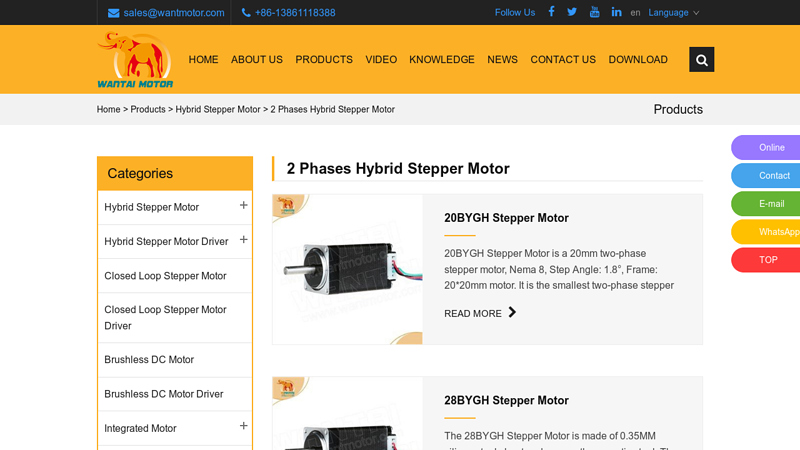Image resolution: width=800 pixels, height=450 pixels.
Task: Open the DOWNLOAD menu item
Action: pyautogui.click(x=638, y=60)
